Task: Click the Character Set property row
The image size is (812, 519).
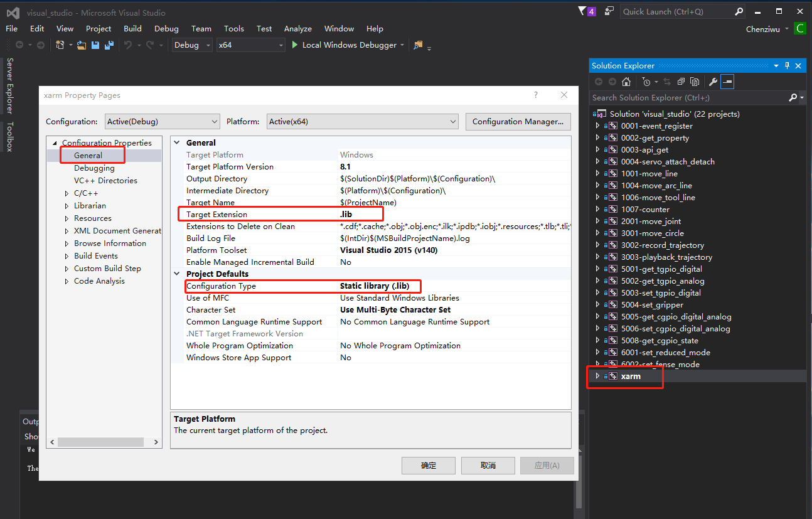Action: tap(378, 309)
